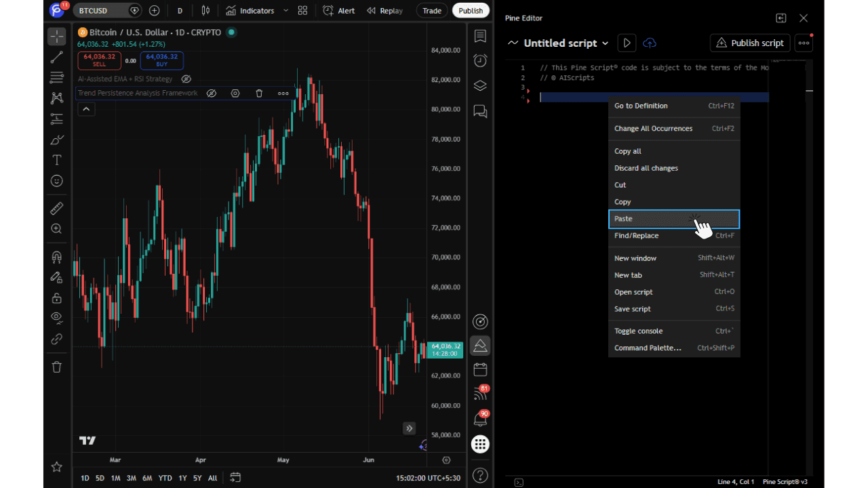The image size is (868, 488).
Task: Open the candlestick chart style selector
Action: (206, 10)
